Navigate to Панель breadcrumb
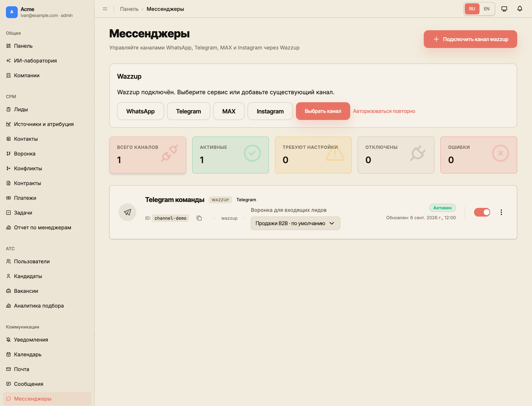The height and width of the screenshot is (406, 532). tap(129, 9)
